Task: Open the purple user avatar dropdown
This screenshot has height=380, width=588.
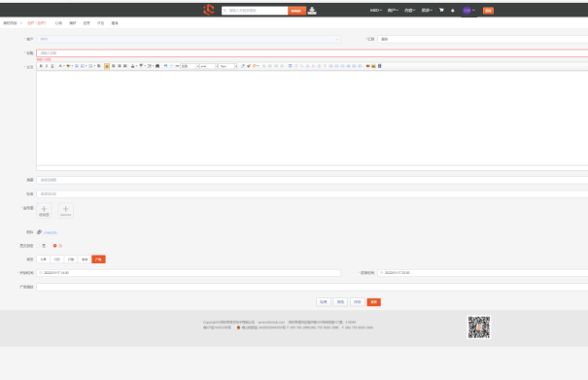Action: [x=468, y=11]
